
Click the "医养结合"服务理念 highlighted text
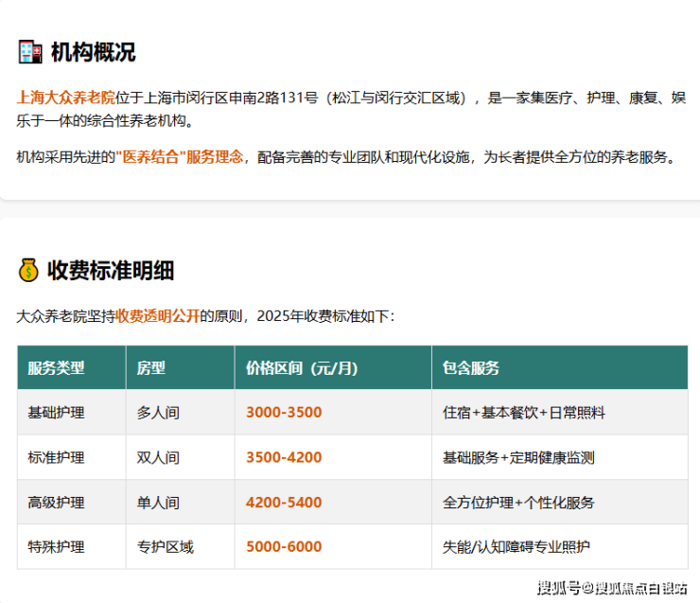[x=179, y=157]
